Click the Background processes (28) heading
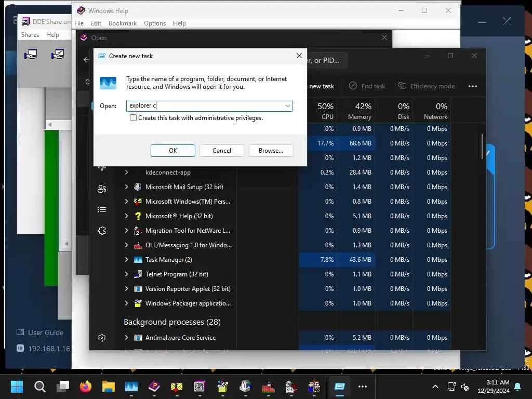This screenshot has height=399, width=532. pos(172,322)
